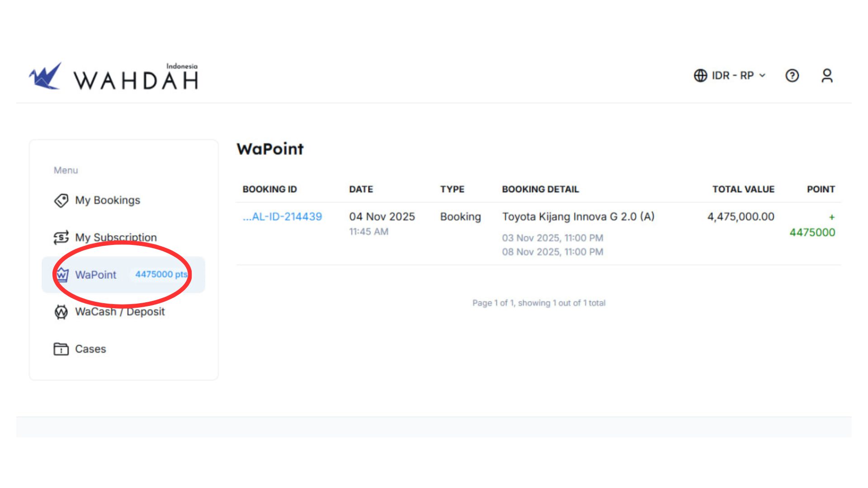Viewport: 868px width, 488px height.
Task: Click the currency dropdown chevron arrow
Action: coord(762,75)
